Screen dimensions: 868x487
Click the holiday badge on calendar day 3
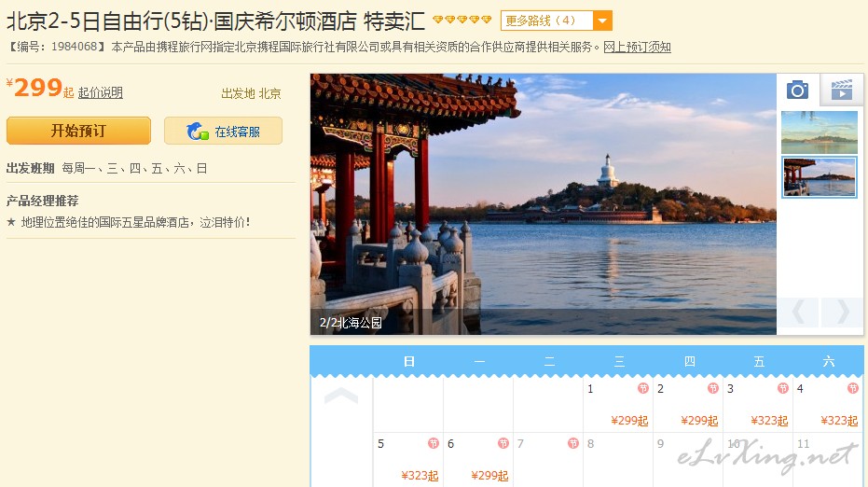point(783,388)
